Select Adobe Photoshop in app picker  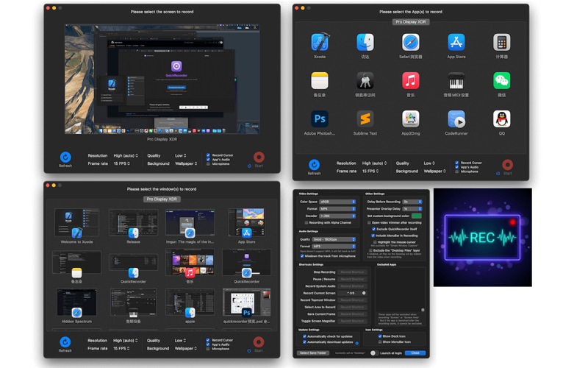(x=320, y=119)
